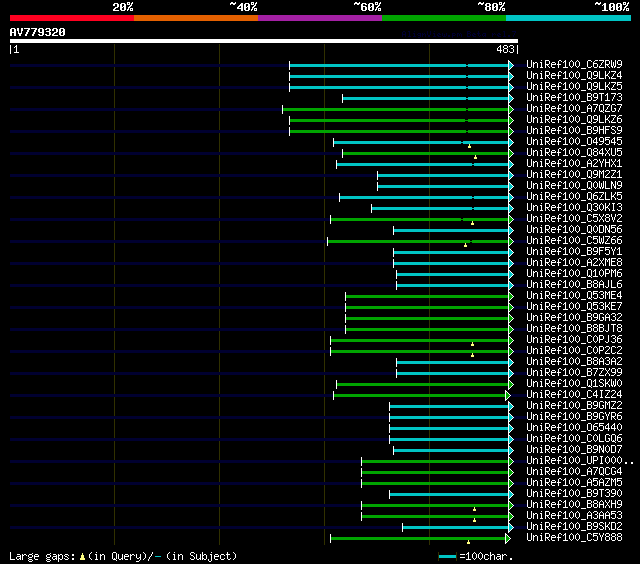Image resolution: width=640 pixels, height=564 pixels.
Task: Select the UniRef100_Q9LKZ6 hit
Action: point(574,120)
